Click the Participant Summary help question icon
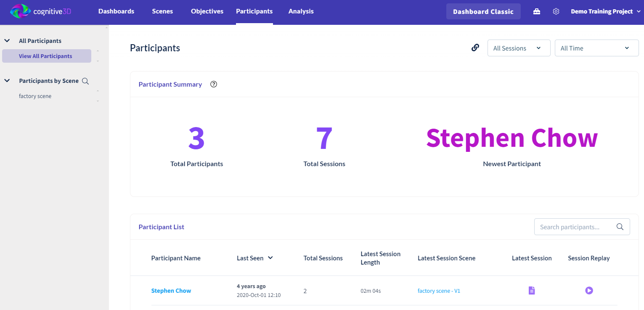 214,84
